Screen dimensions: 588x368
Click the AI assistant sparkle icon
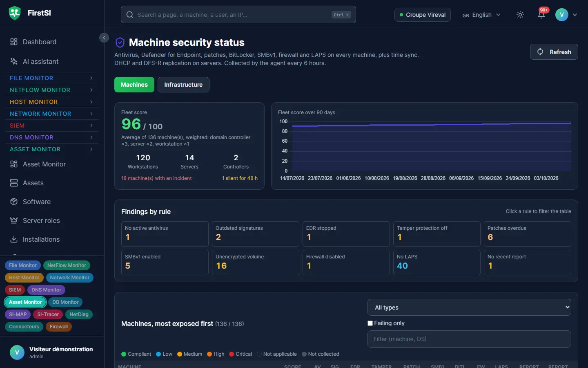(14, 61)
